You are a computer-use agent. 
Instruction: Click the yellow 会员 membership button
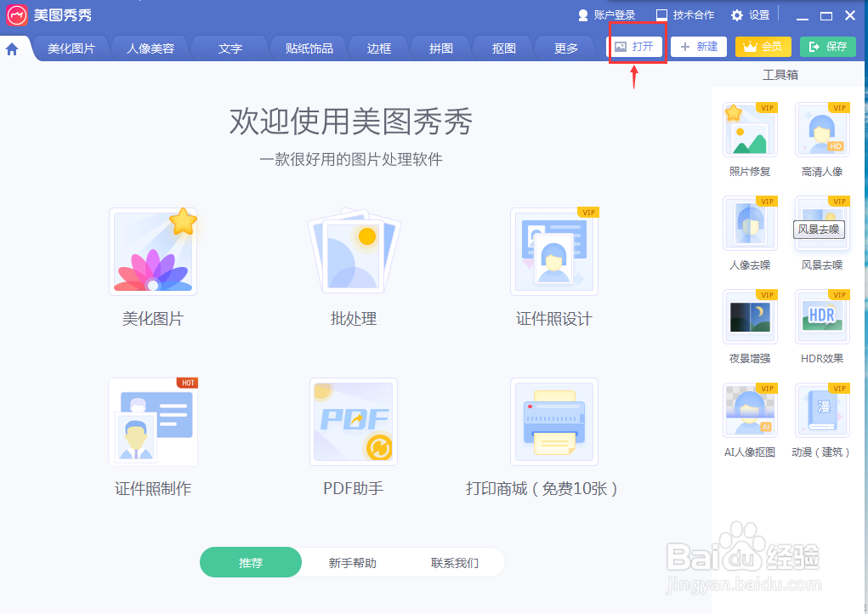[x=763, y=47]
